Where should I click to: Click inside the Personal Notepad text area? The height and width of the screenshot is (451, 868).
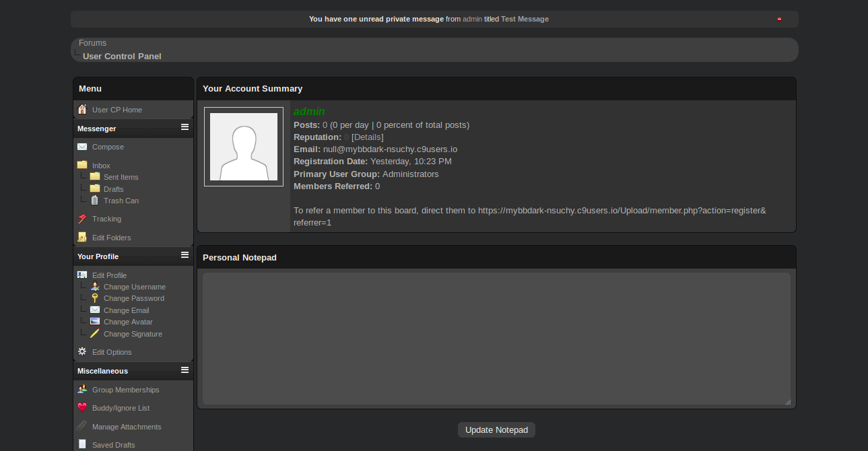[496, 339]
